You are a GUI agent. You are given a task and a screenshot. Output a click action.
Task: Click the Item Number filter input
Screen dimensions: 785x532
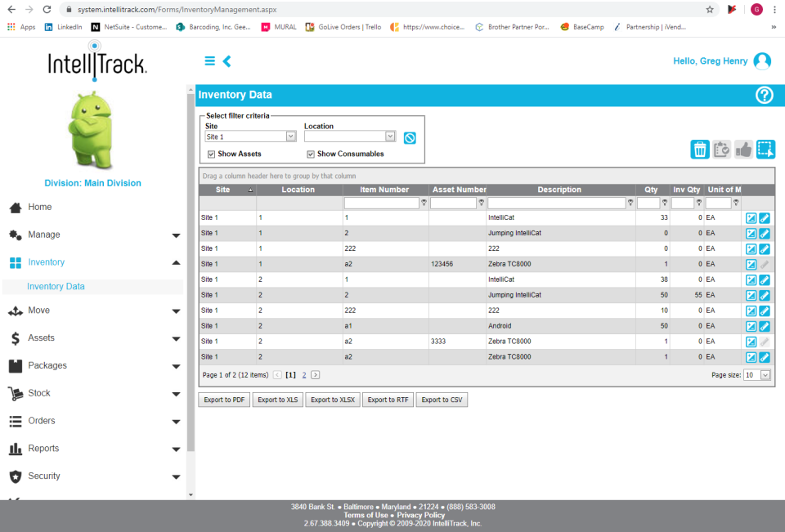click(x=382, y=203)
